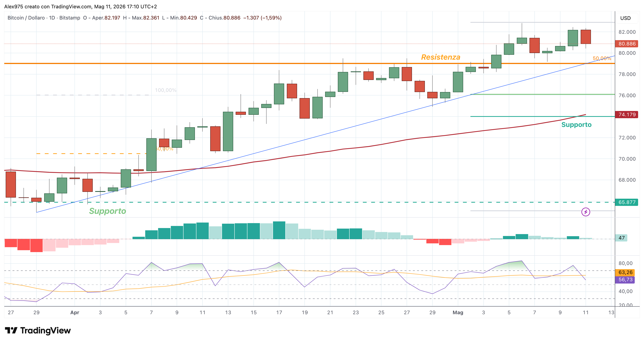Click the header text with Alex975 and TradingView.com
The height and width of the screenshot is (343, 644).
coord(81,7)
